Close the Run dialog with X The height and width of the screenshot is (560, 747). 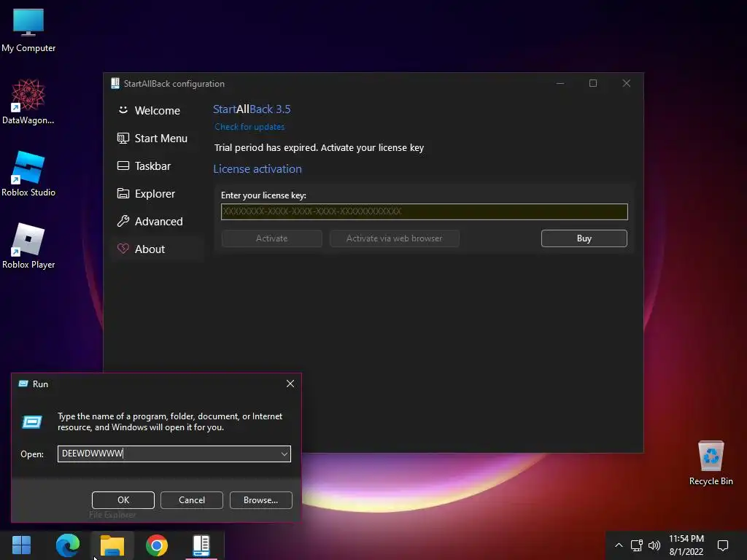(290, 384)
